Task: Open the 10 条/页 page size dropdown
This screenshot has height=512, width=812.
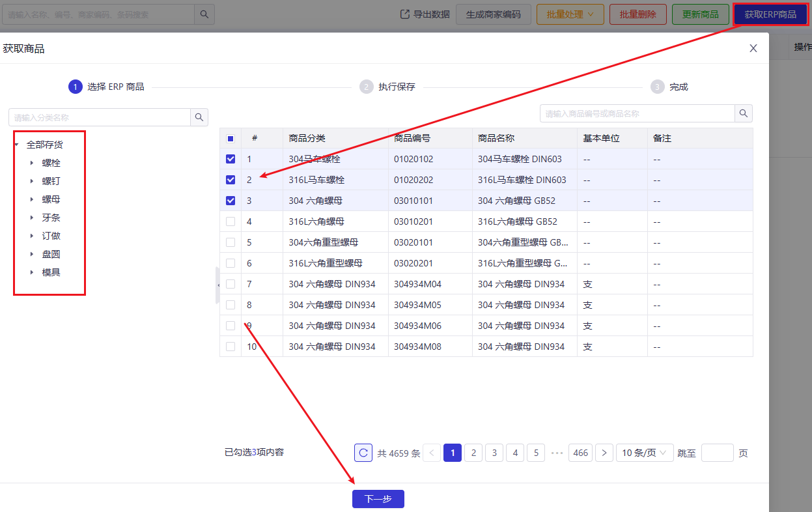Action: (645, 453)
